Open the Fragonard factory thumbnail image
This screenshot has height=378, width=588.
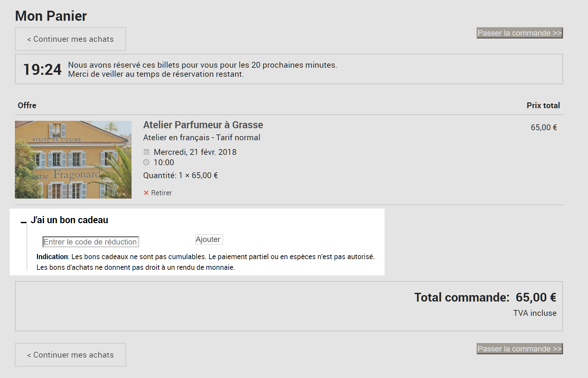pyautogui.click(x=73, y=160)
